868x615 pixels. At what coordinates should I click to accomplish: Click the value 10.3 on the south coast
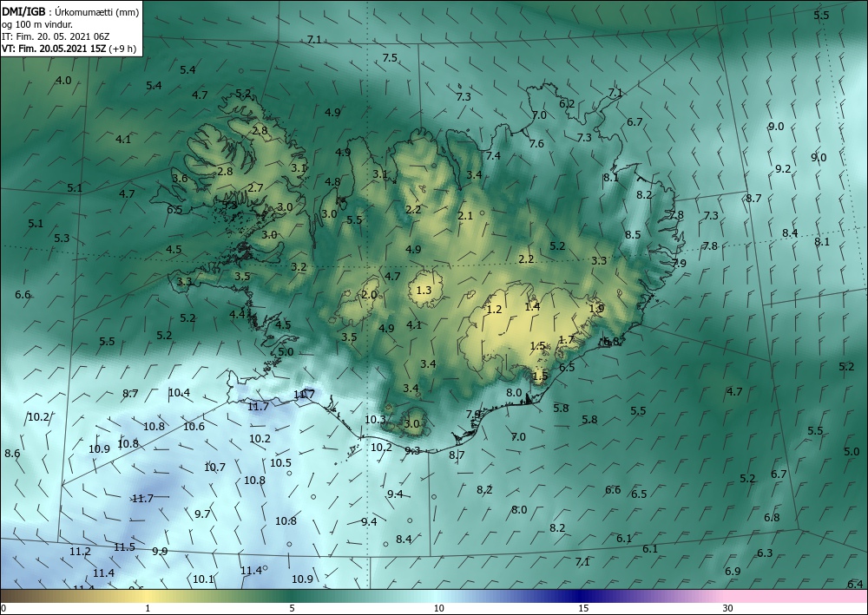(x=375, y=419)
